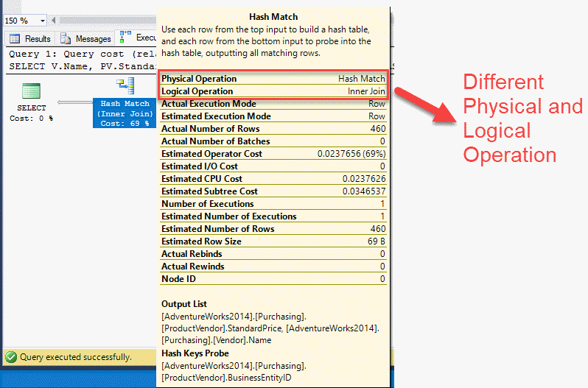Click the Estimated Subtree Cost row

[273, 191]
